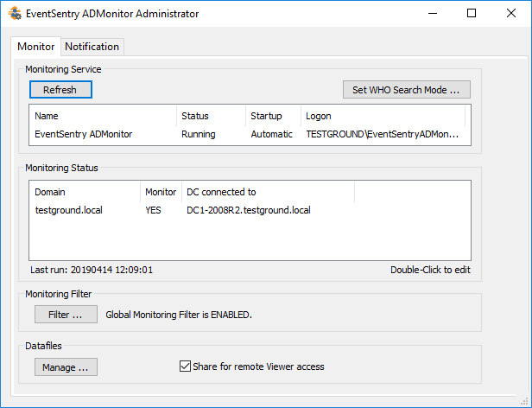Click the Refresh button
The image size is (532, 408).
pos(60,90)
